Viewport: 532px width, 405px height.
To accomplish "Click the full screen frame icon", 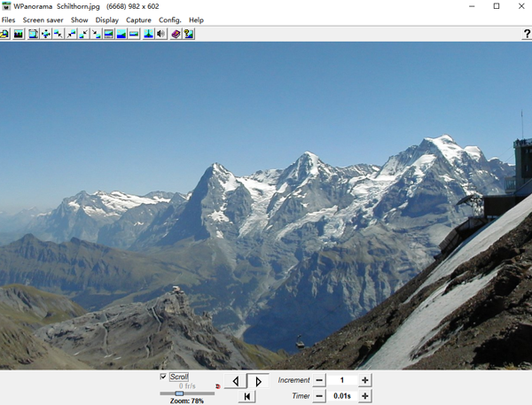I will coord(33,34).
